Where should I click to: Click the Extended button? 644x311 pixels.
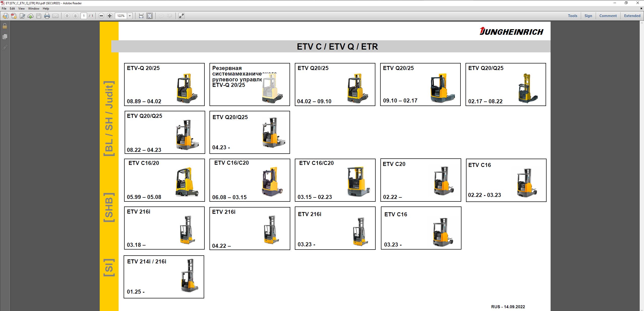632,16
